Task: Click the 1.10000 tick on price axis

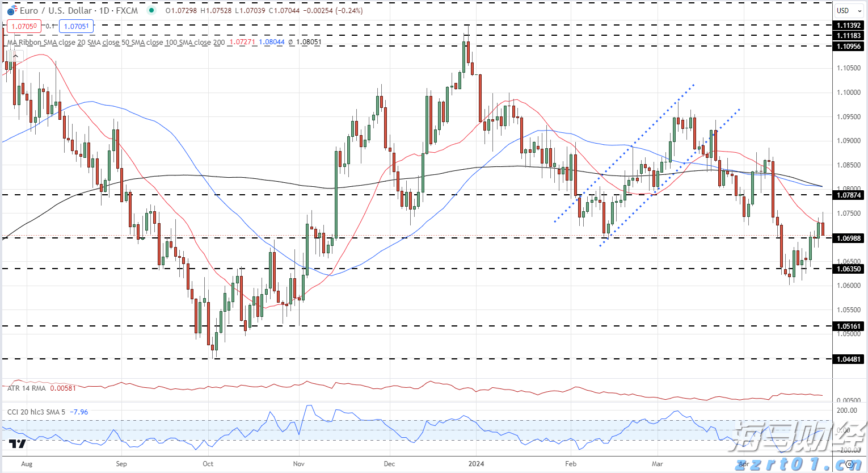Action: pos(849,93)
